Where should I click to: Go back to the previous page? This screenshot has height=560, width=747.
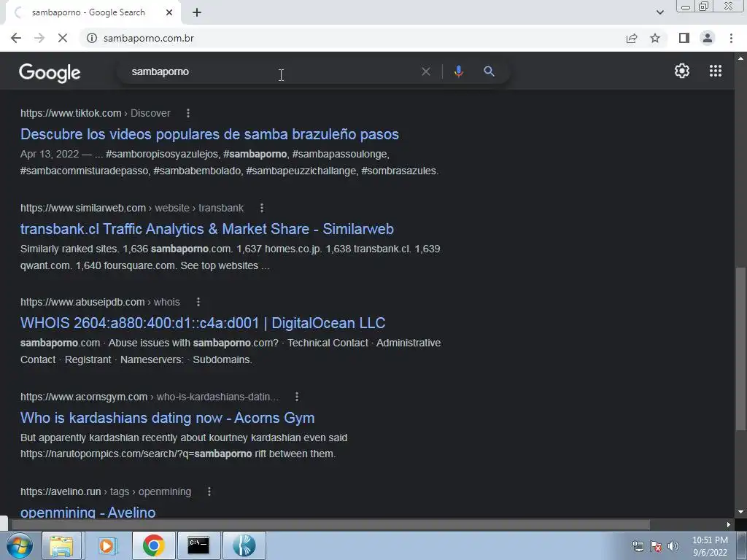(x=16, y=38)
